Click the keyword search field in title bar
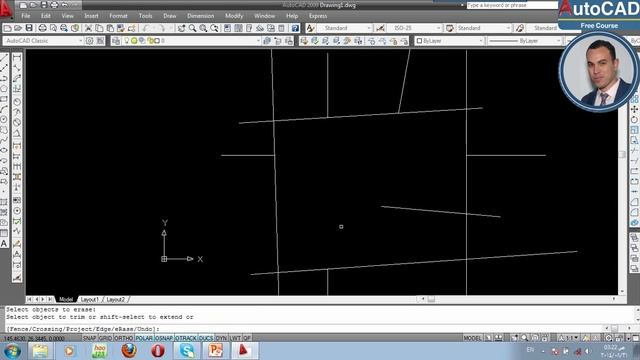This screenshot has width=640, height=360. (x=512, y=5)
